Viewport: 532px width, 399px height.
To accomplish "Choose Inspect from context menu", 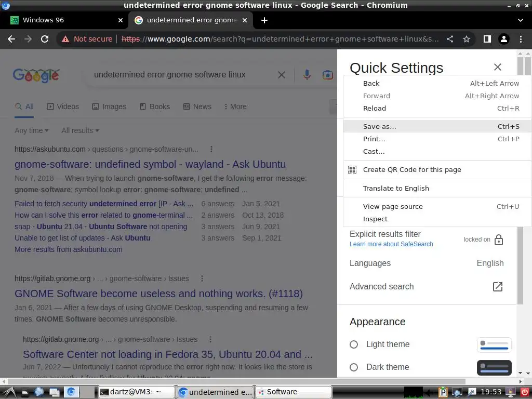I will click(437, 219).
